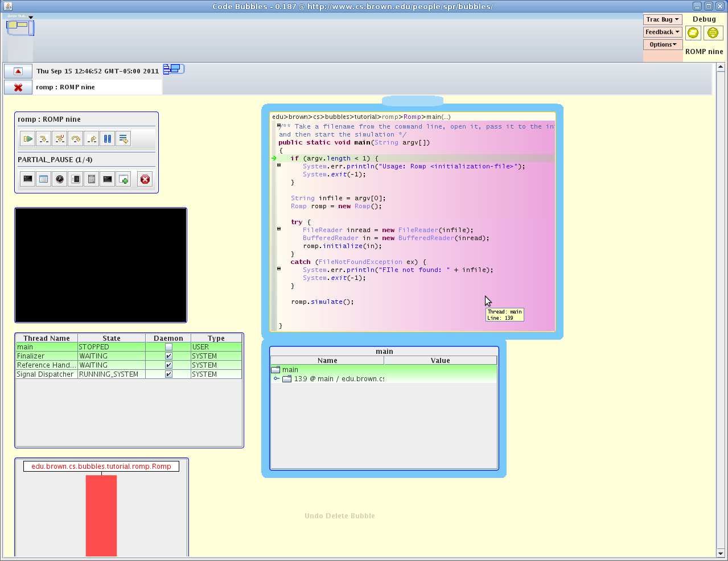The width and height of the screenshot is (728, 561).
Task: Collapse the if block fold marker
Action: [x=279, y=166]
